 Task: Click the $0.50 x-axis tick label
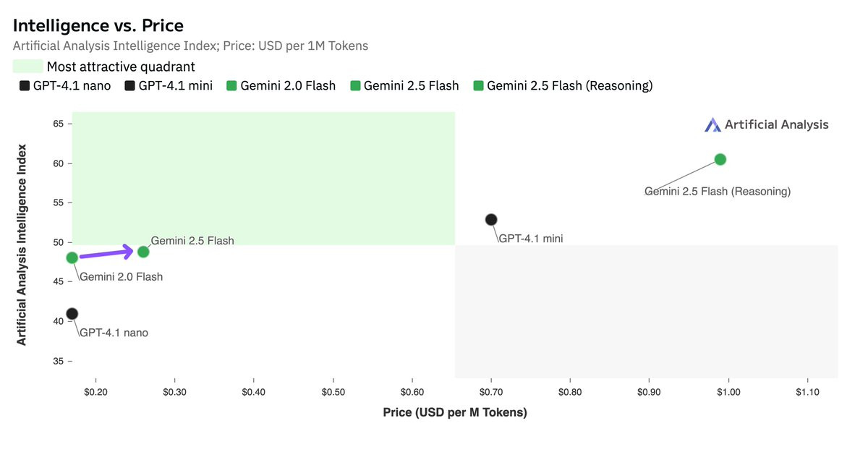333,391
